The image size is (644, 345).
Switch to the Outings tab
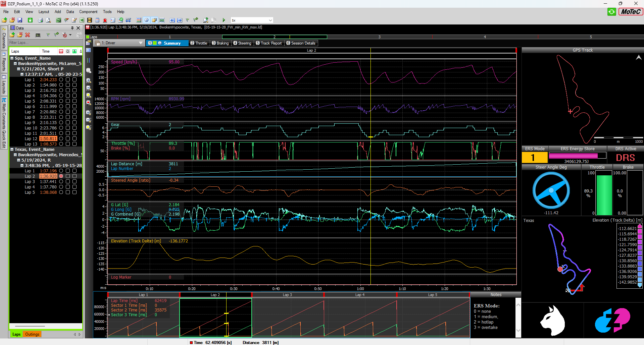[x=32, y=334]
